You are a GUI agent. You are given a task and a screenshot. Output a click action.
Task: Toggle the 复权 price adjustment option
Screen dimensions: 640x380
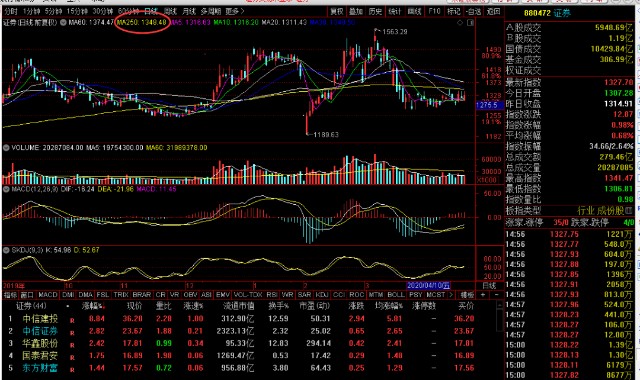coord(337,11)
